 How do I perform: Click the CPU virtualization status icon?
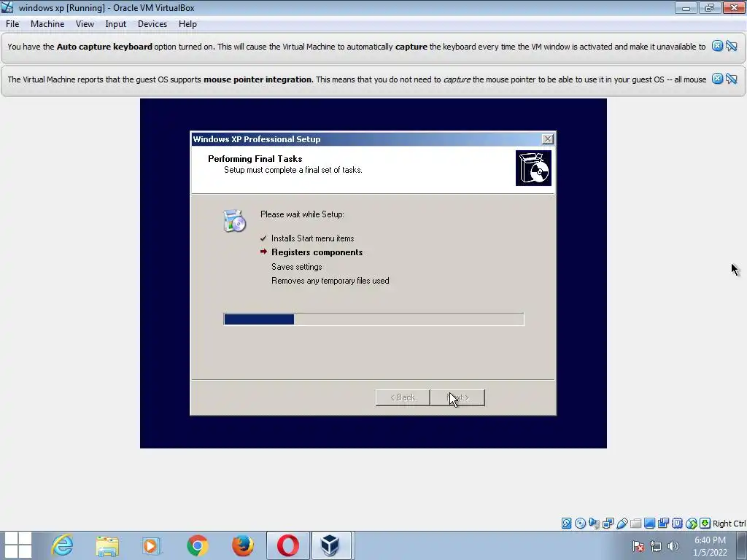677,524
